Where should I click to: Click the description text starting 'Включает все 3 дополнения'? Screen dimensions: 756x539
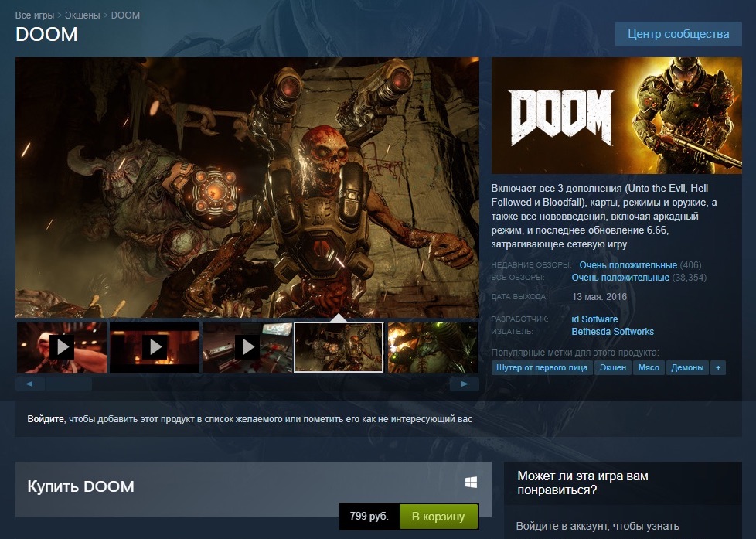pyautogui.click(x=604, y=217)
